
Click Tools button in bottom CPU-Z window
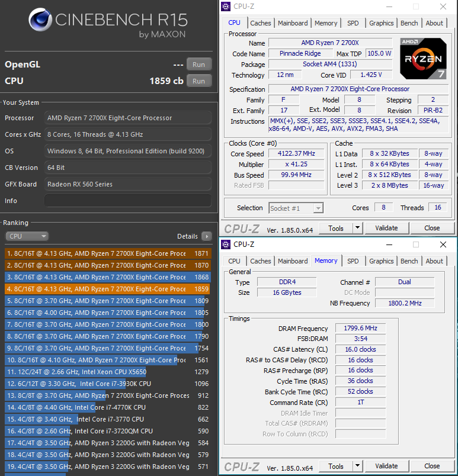tap(335, 467)
